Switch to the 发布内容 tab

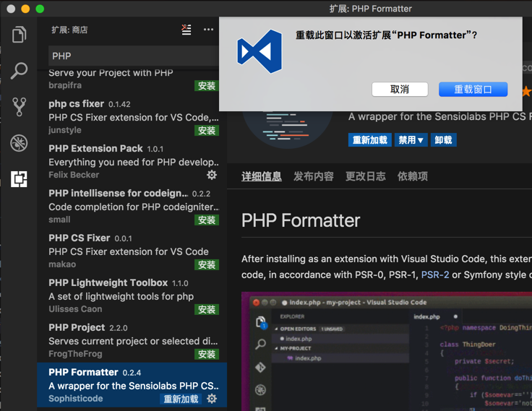coord(314,176)
